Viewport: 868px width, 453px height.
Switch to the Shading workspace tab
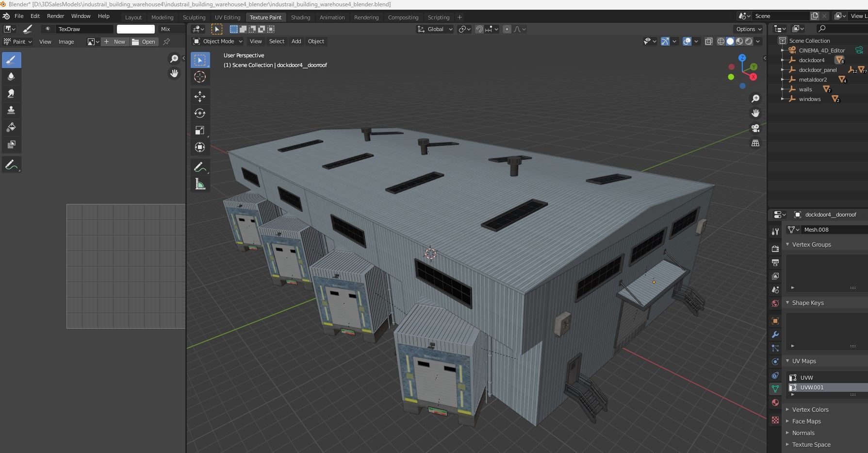(300, 17)
